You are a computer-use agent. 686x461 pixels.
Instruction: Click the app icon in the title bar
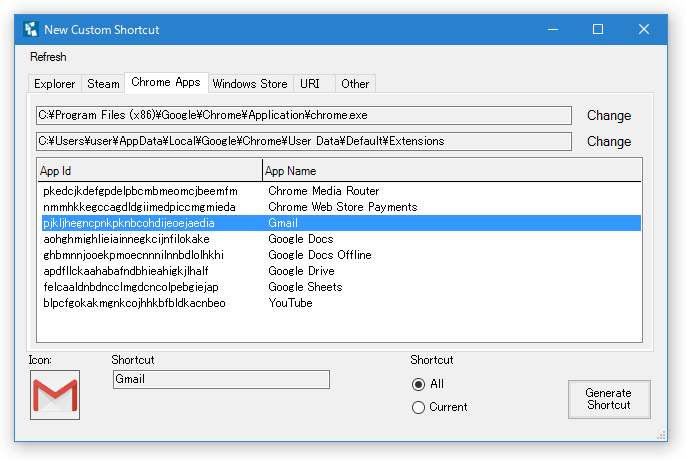(31, 29)
